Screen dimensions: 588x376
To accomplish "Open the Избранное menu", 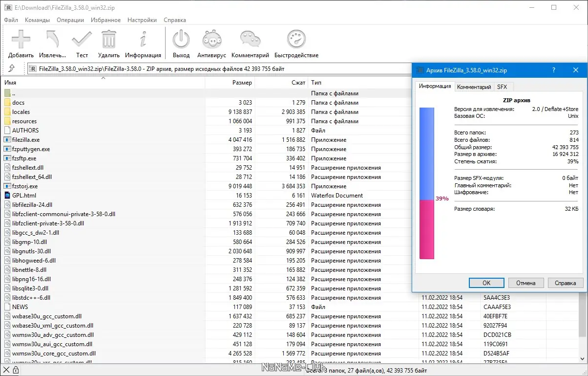I will pyautogui.click(x=105, y=20).
